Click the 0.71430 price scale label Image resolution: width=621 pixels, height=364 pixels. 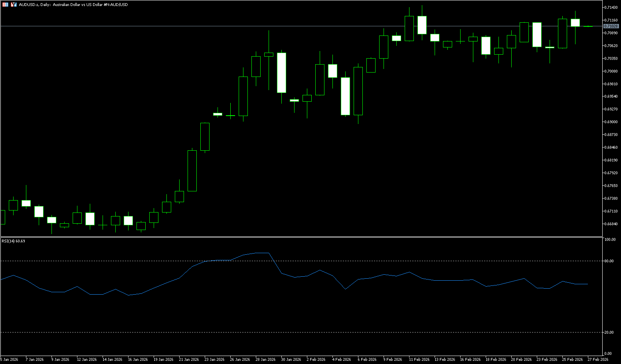click(611, 8)
